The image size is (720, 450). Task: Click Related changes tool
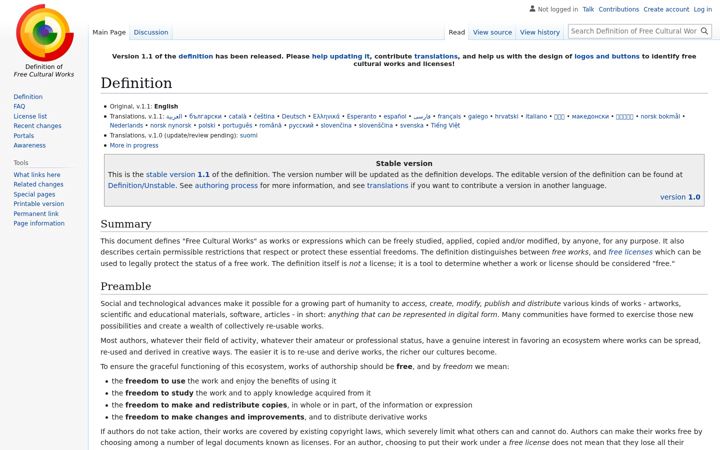click(38, 184)
